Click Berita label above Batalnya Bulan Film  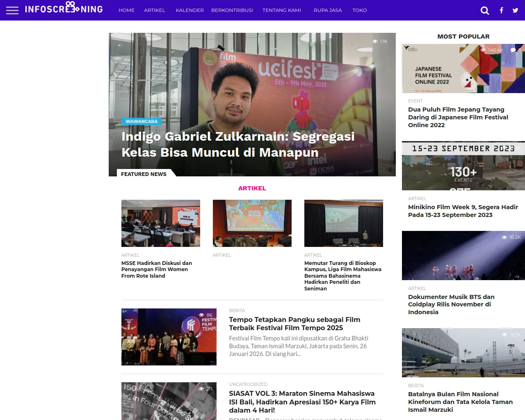(x=416, y=386)
